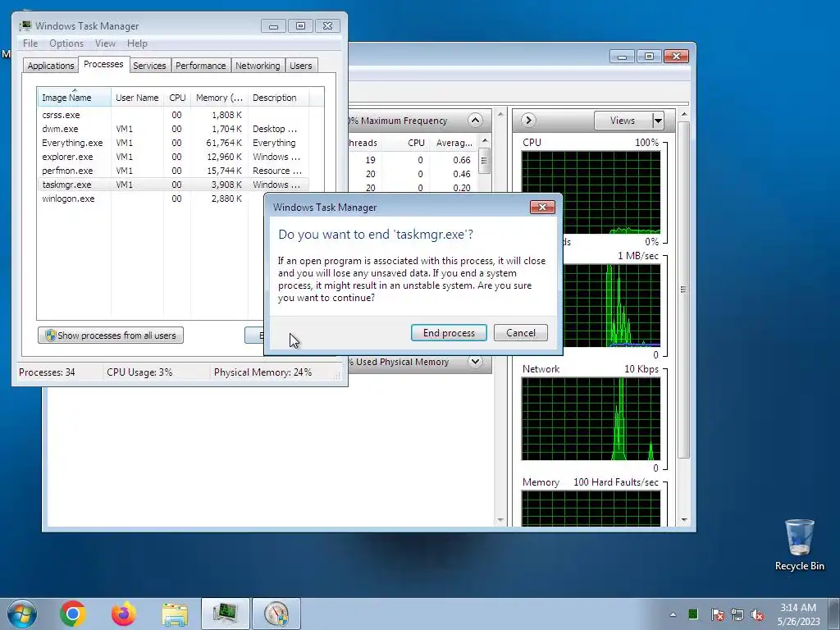Sort processes by CPU column in Task Manager

(177, 98)
